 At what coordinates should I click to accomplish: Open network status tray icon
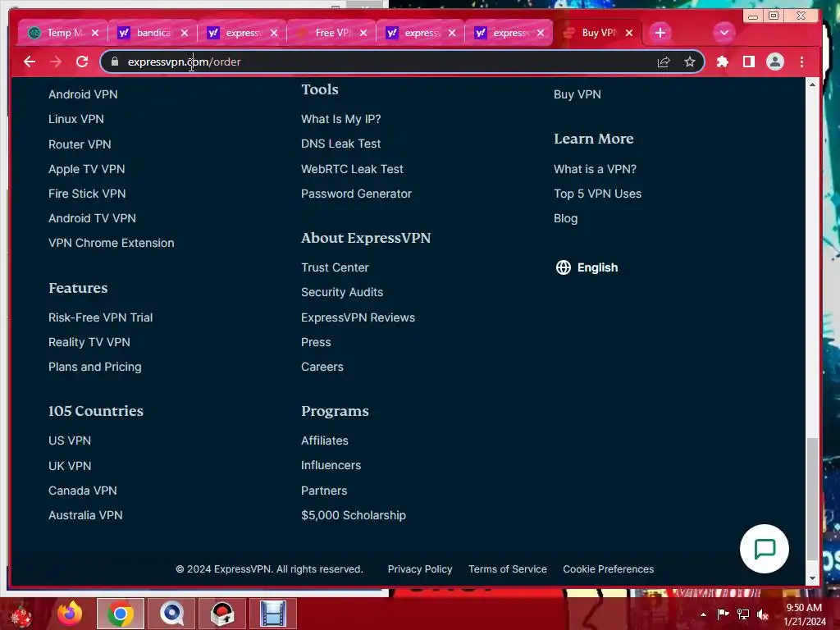pyautogui.click(x=743, y=614)
